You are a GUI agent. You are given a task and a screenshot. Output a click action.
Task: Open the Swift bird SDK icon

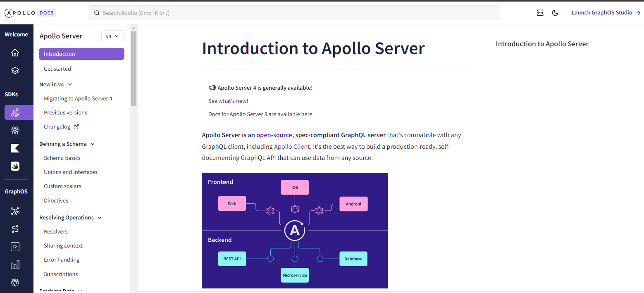15,166
